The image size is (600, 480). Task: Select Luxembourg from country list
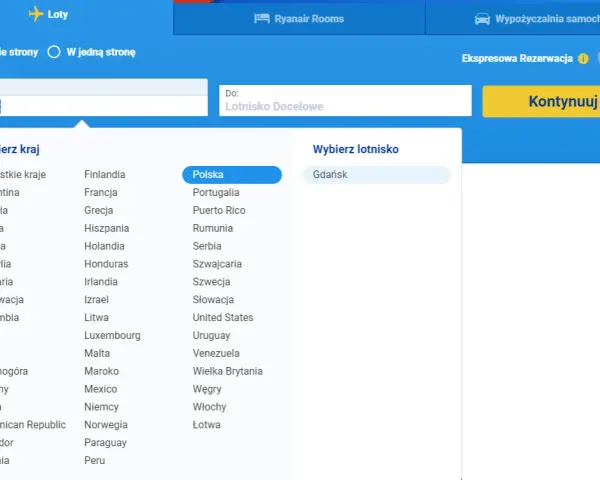tap(112, 336)
